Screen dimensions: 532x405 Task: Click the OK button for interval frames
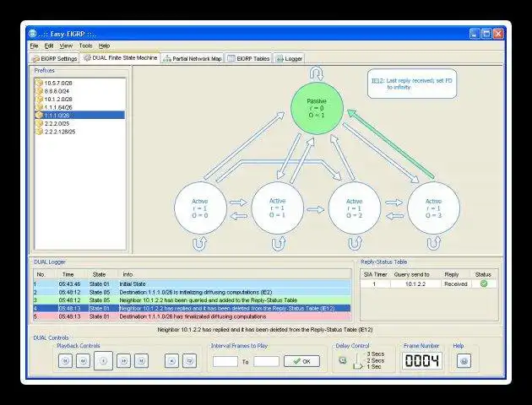point(302,361)
